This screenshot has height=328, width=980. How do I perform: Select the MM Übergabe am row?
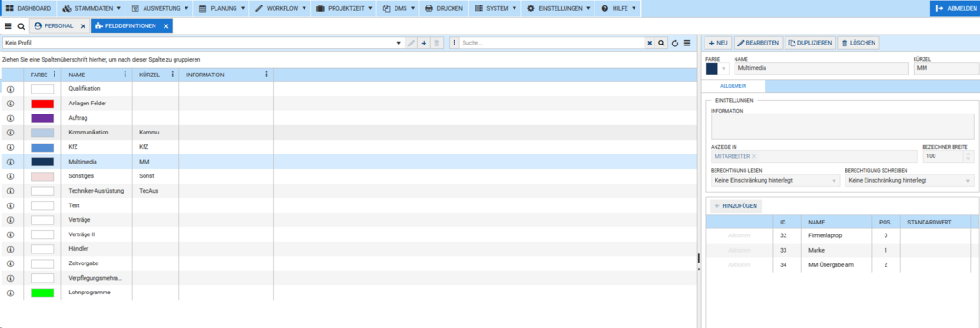tap(843, 265)
